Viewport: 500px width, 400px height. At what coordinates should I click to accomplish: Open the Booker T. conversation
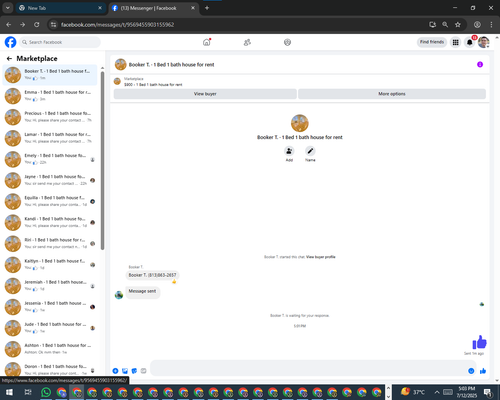tap(50, 75)
